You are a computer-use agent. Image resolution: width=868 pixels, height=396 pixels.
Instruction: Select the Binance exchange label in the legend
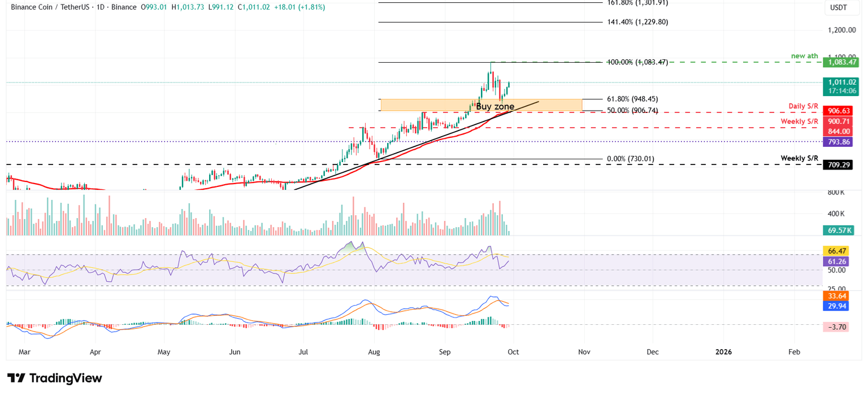tap(124, 7)
